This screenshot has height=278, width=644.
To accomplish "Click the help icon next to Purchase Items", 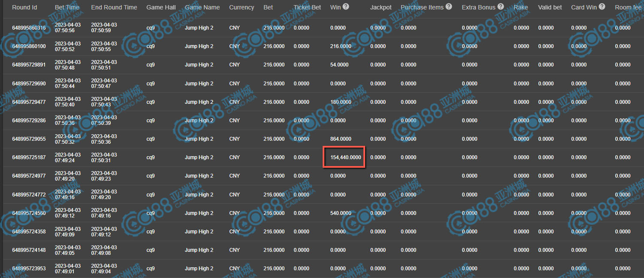I will click(x=449, y=7).
